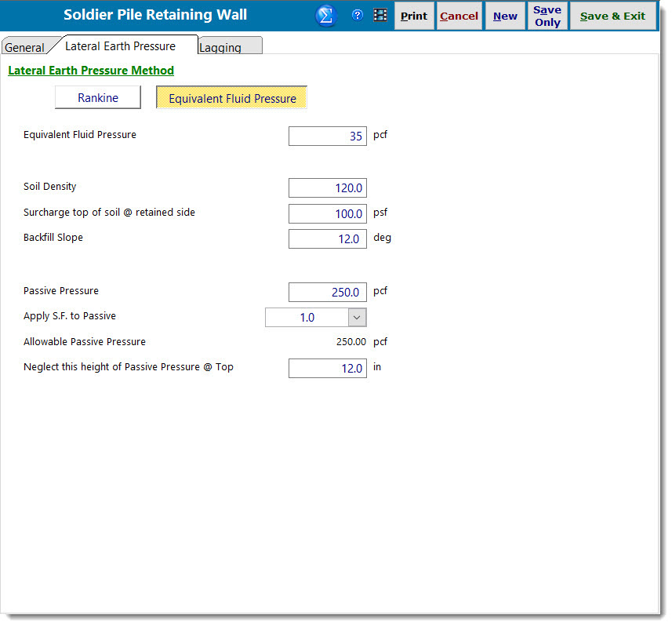Click the Save Only button

coord(547,16)
